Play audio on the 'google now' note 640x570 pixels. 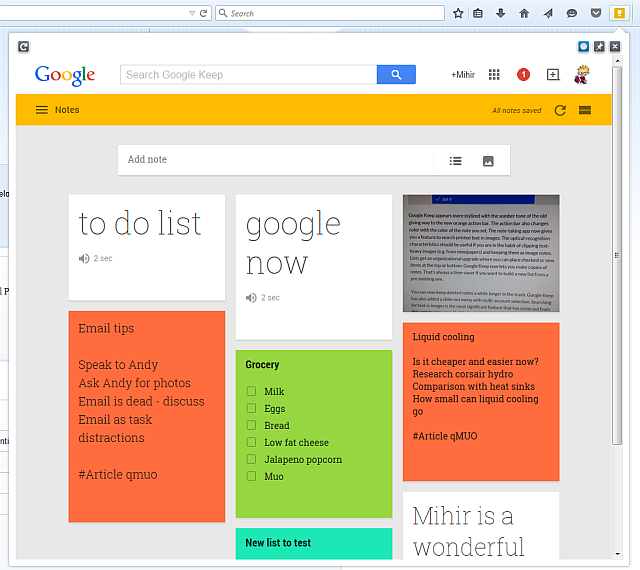click(251, 298)
